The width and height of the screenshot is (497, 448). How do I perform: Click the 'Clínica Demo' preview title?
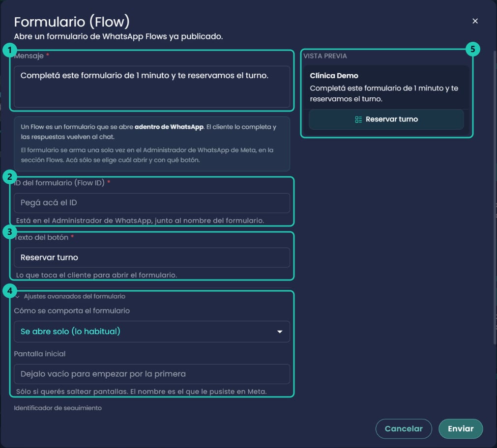[334, 76]
